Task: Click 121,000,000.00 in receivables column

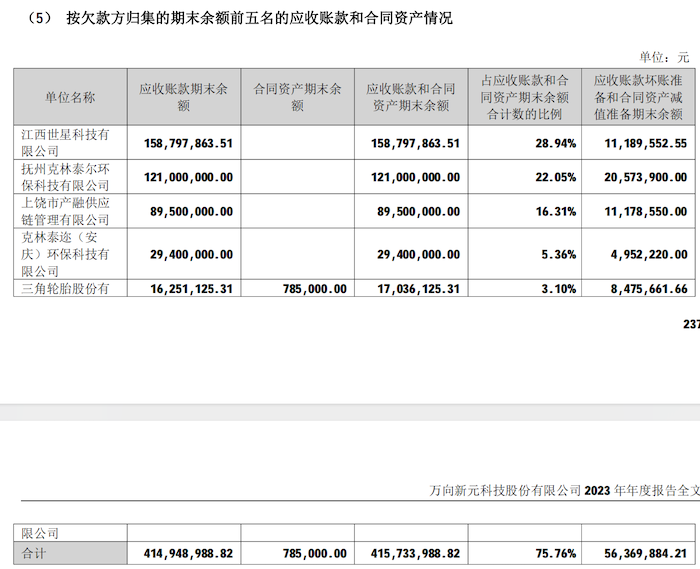Action: 188,178
